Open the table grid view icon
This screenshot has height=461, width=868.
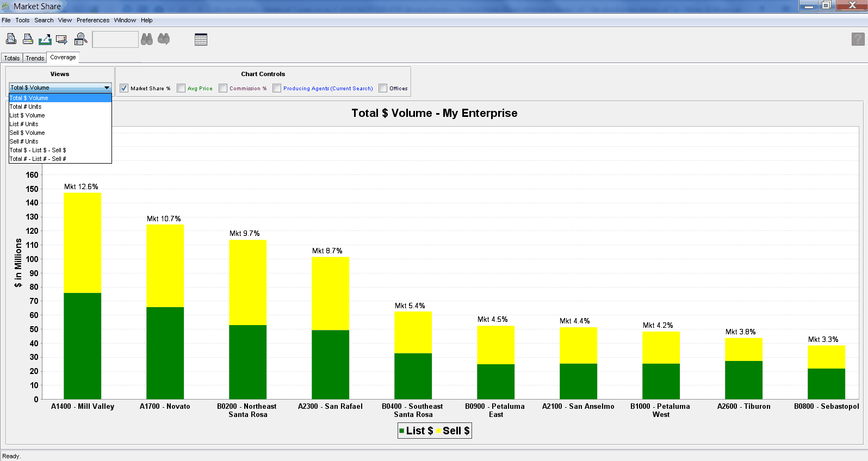201,39
